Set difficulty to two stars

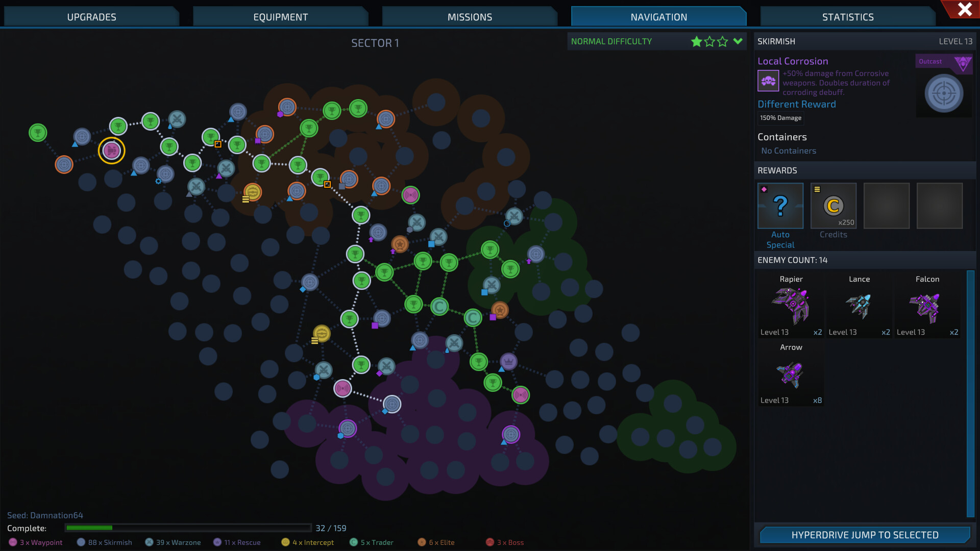click(709, 41)
